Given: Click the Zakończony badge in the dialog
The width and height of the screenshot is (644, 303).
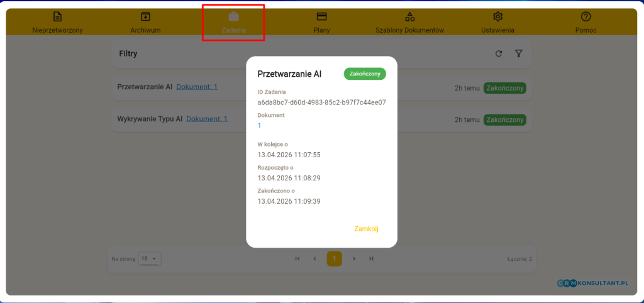Looking at the screenshot, I should tap(365, 74).
